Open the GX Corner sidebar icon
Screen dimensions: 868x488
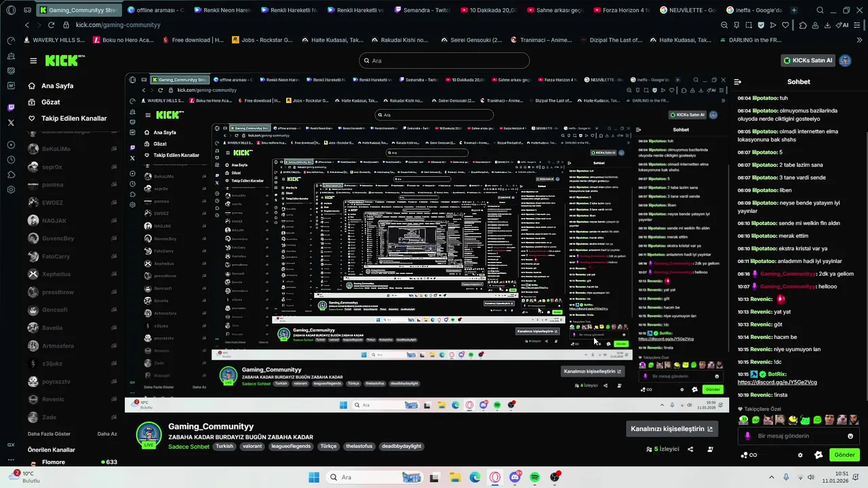[11, 445]
